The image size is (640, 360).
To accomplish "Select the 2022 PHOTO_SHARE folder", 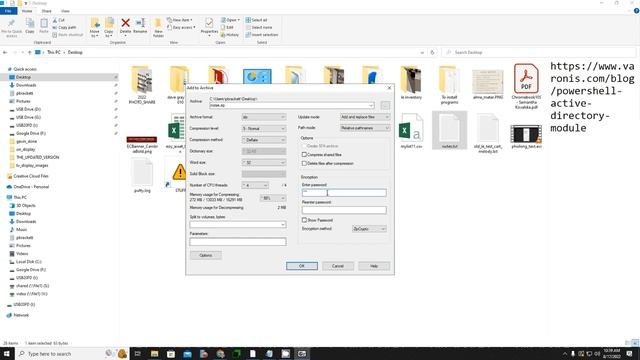I will click(142, 85).
